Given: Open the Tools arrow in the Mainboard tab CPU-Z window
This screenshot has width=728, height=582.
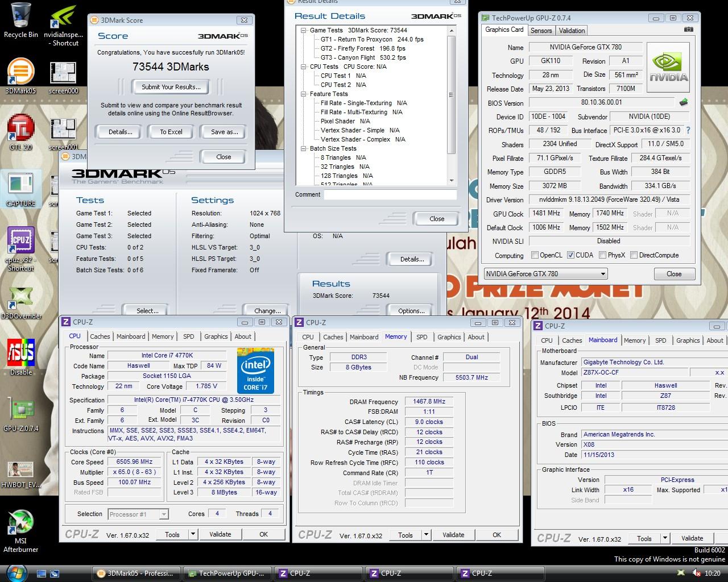Looking at the screenshot, I should click(x=665, y=538).
